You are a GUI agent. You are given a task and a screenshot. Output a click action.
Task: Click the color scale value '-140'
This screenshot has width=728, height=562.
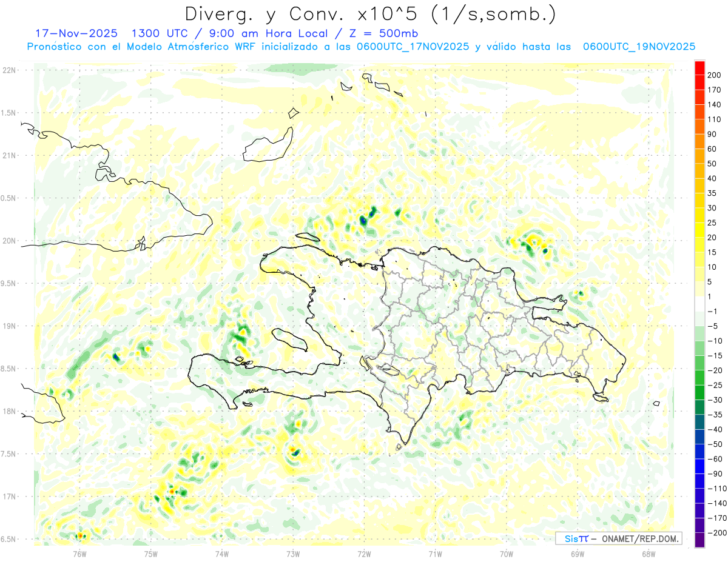click(716, 503)
